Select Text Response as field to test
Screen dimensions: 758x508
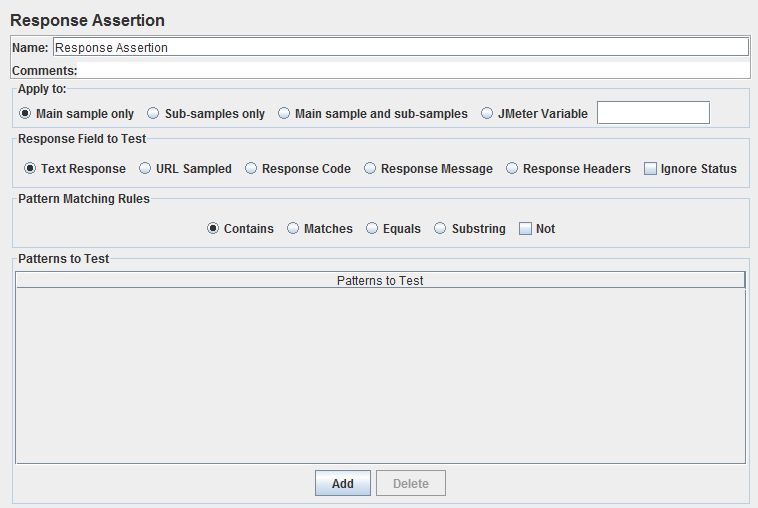(30, 169)
